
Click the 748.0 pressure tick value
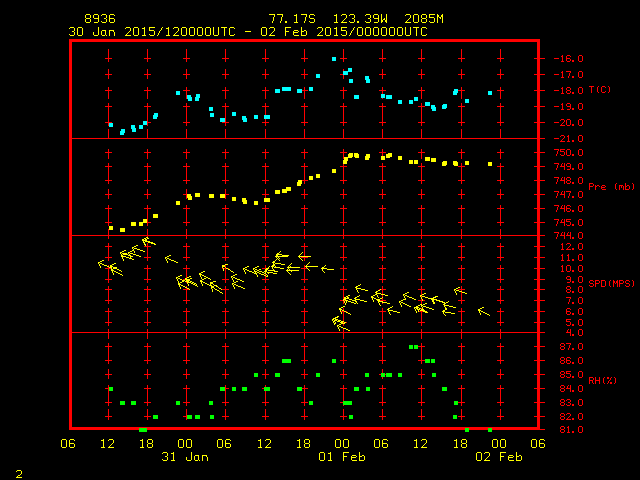[568, 180]
